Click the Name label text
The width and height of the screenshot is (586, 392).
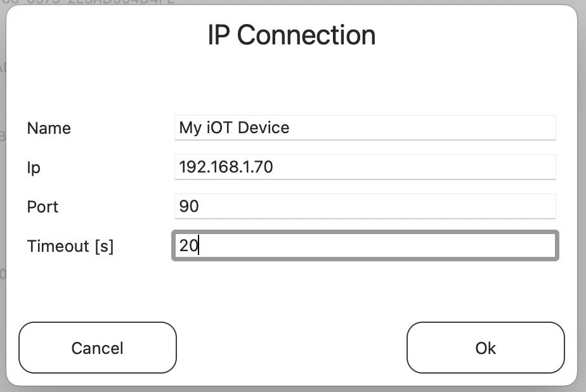(x=48, y=128)
